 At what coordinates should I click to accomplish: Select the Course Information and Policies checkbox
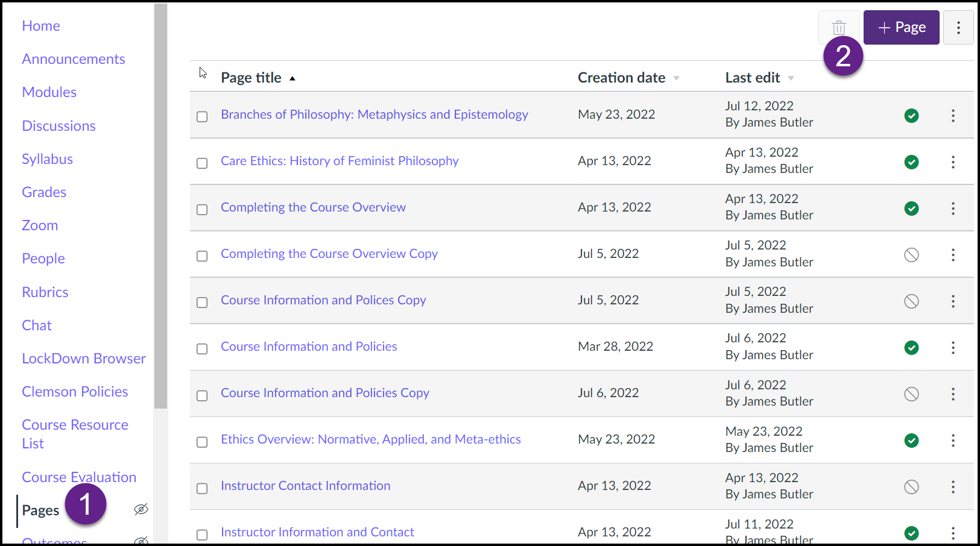[202, 349]
